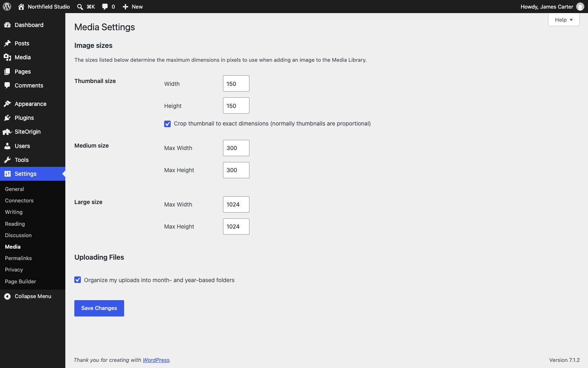The width and height of the screenshot is (588, 368).
Task: Click the Version 7.1.2 footer text
Action: [564, 360]
